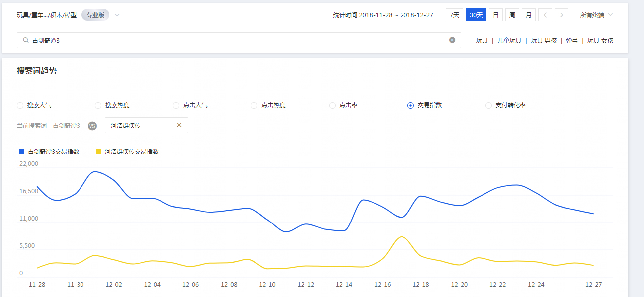Go to the next date period
The image size is (644, 297).
(562, 15)
